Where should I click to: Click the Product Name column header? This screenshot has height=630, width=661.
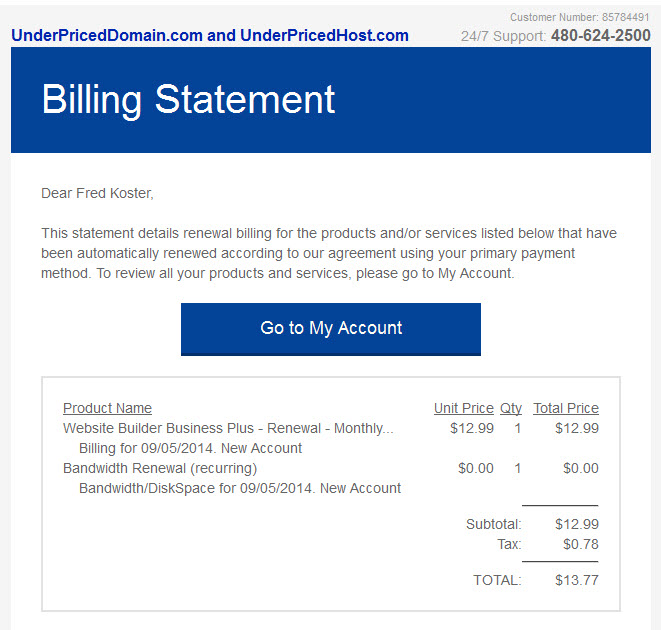pyautogui.click(x=107, y=408)
